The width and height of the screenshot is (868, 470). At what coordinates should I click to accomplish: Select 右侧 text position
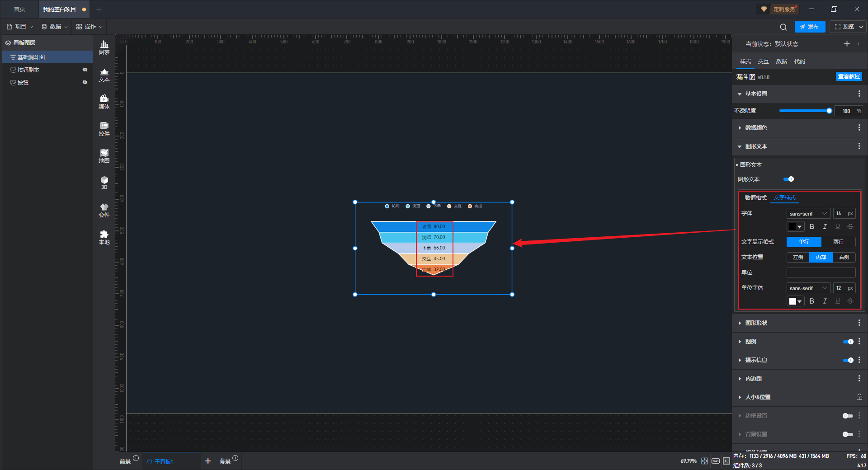point(844,257)
